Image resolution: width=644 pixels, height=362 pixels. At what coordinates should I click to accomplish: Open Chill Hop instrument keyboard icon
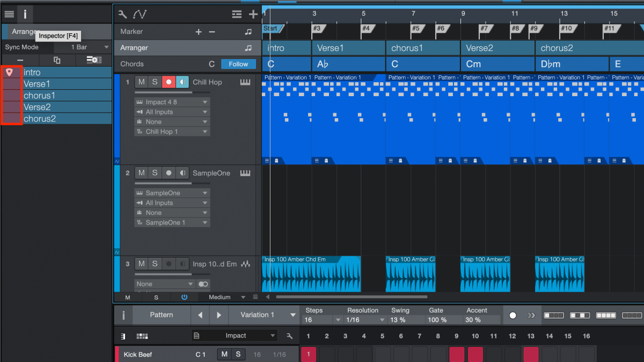[x=245, y=82]
